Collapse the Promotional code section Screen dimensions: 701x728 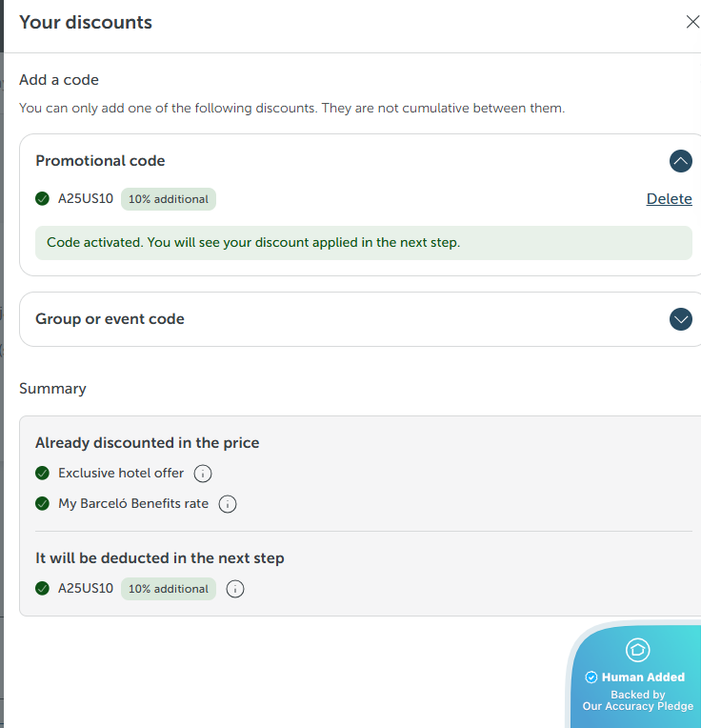point(680,161)
